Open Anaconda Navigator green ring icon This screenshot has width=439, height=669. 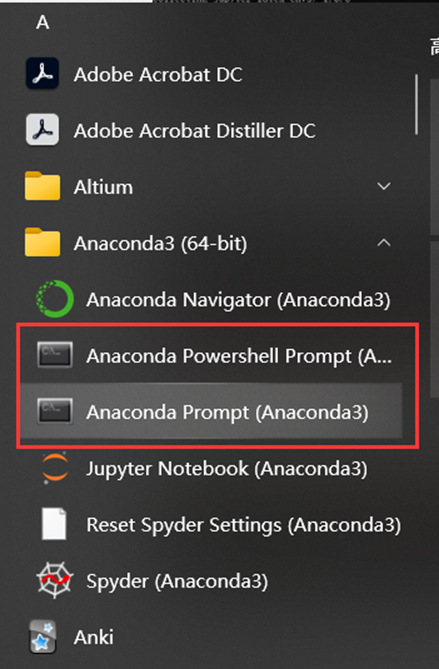pos(55,299)
